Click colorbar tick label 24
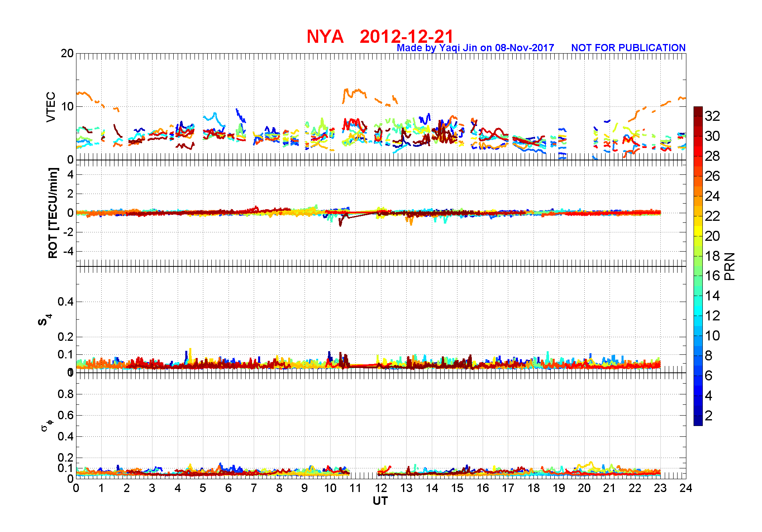This screenshot has height=532, width=762. coord(712,196)
